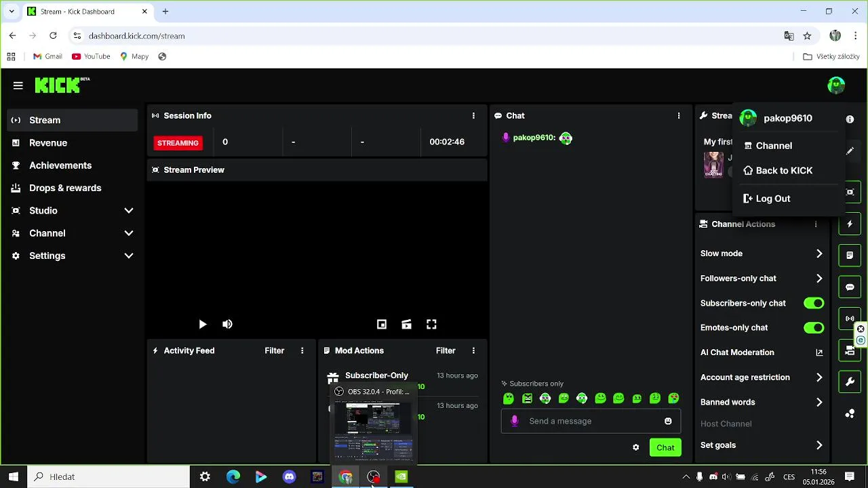Click the info icon beside pakop9610

(x=850, y=119)
